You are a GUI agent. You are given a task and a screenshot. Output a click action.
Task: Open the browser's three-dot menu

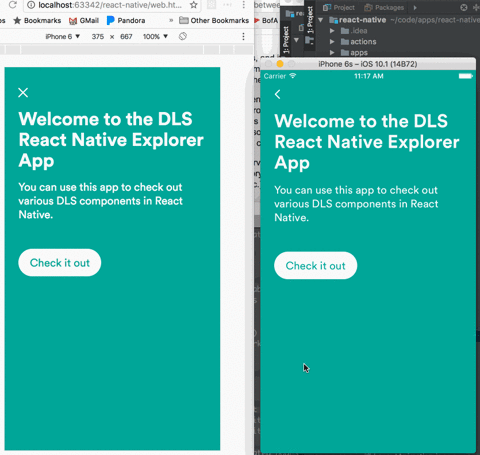point(244,5)
